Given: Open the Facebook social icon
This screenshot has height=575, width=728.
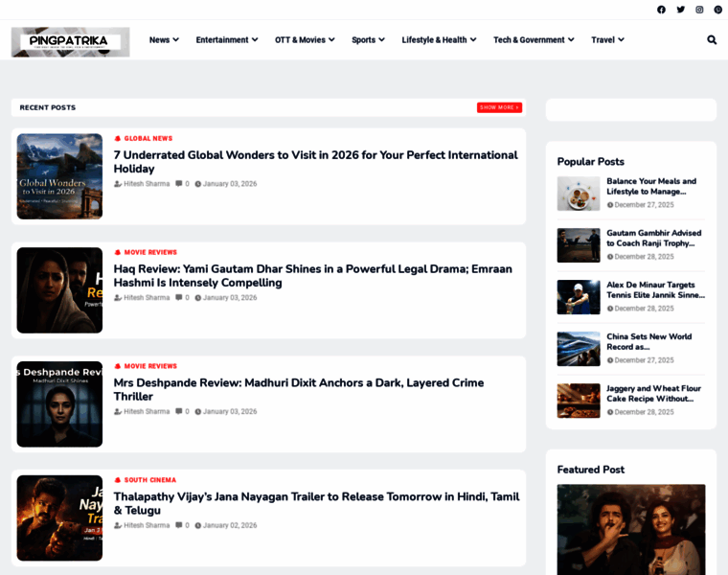Looking at the screenshot, I should (661, 10).
